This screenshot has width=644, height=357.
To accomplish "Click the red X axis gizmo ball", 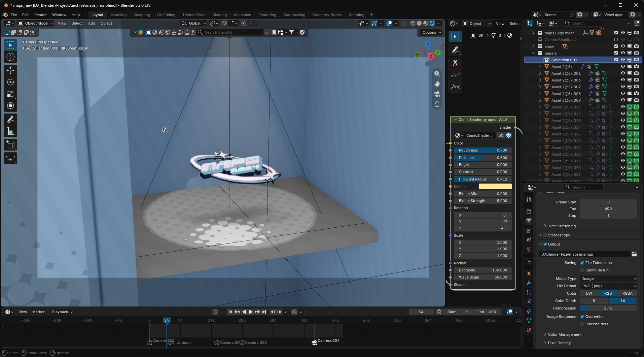I will 431,57.
